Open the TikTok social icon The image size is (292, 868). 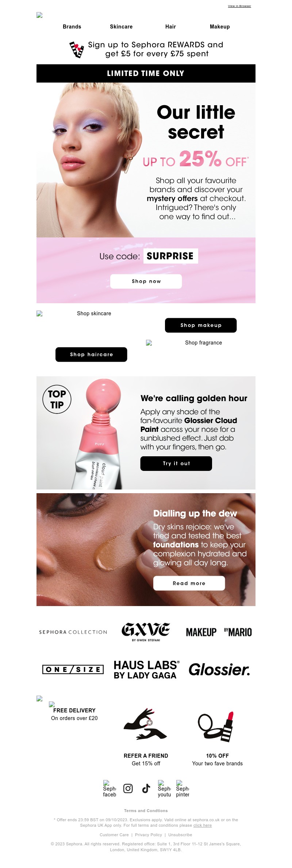[x=146, y=788]
